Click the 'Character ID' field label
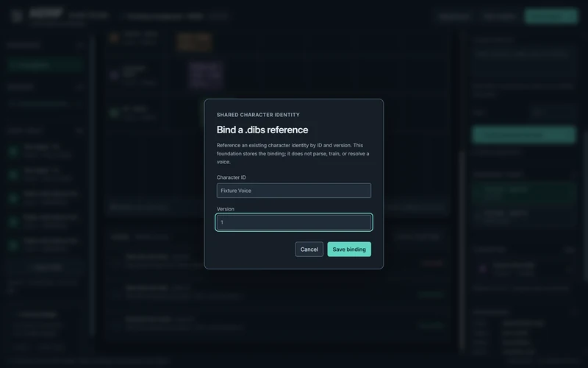The height and width of the screenshot is (368, 588). (232, 177)
